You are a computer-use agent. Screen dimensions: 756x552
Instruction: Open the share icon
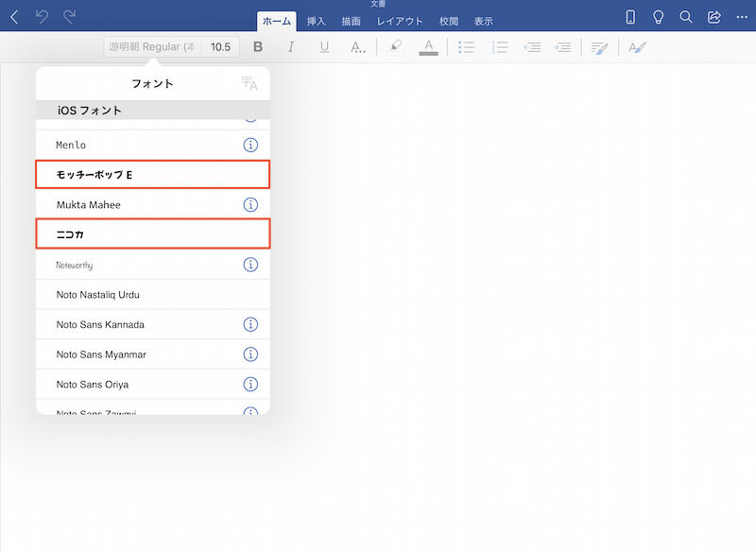(x=714, y=17)
